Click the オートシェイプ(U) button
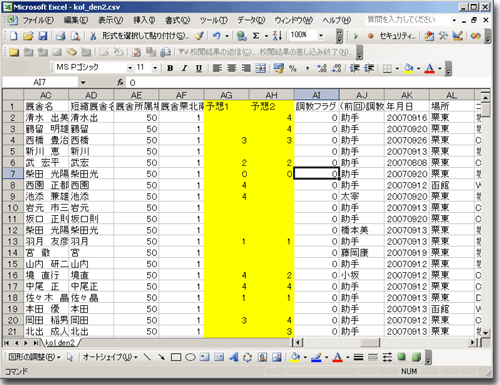500x385 pixels. coord(110,357)
